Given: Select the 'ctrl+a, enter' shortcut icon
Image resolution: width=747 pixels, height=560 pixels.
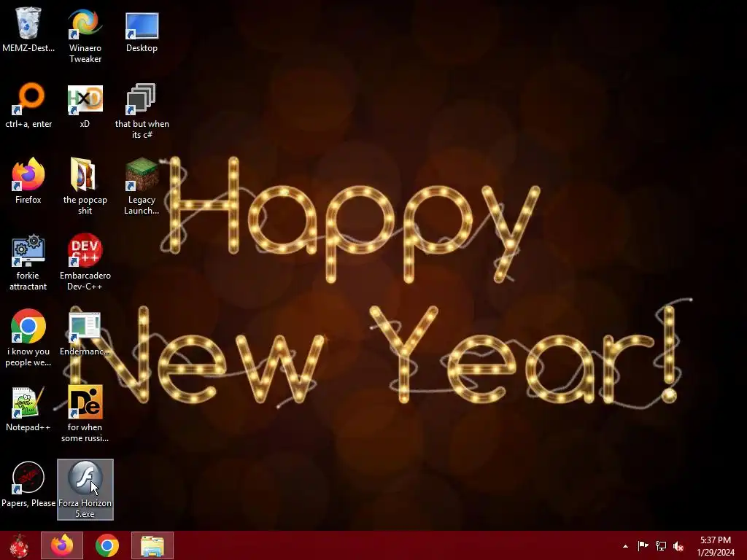Looking at the screenshot, I should point(28,99).
